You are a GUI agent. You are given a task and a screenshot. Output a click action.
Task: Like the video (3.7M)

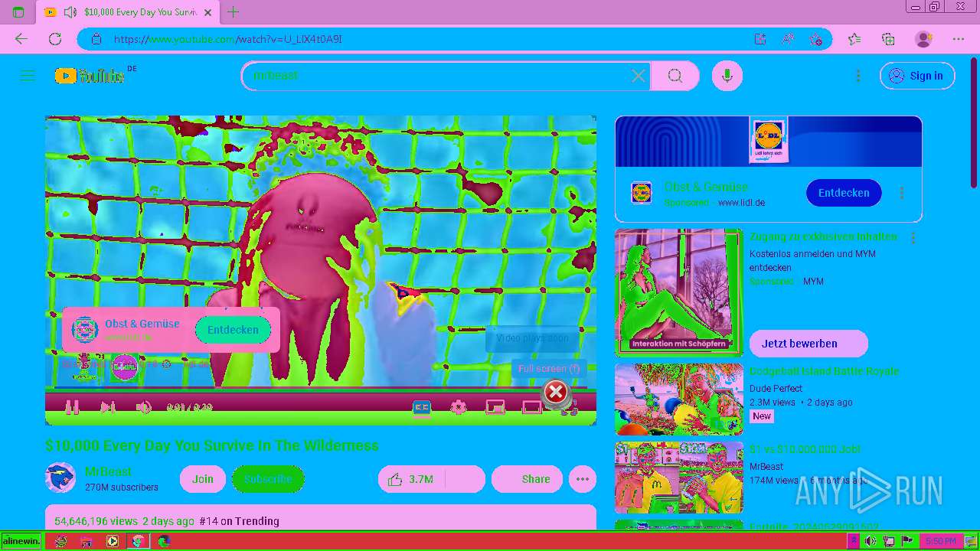411,479
